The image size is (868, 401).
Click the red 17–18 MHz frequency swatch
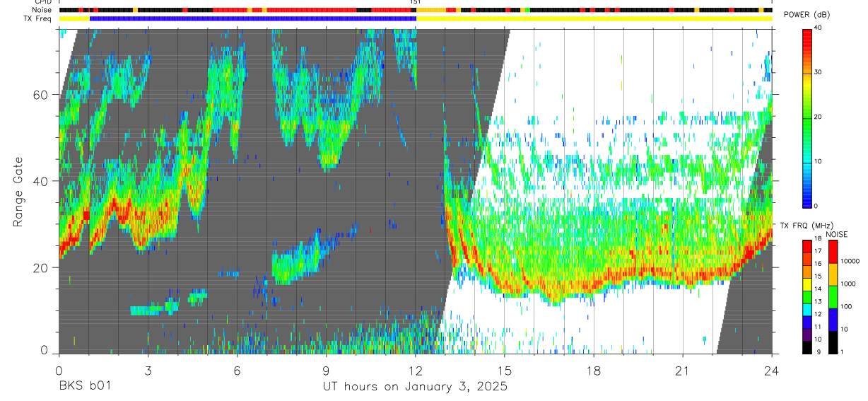[x=807, y=245]
